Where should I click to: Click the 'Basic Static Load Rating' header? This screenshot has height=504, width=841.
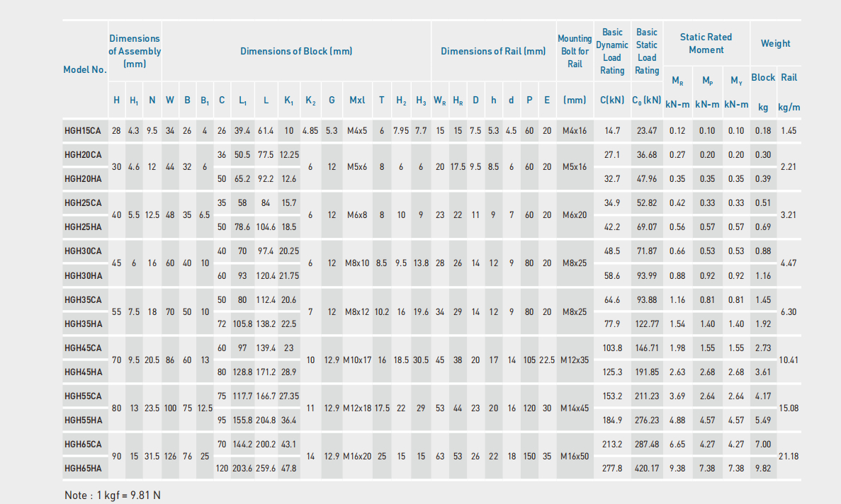647,52
